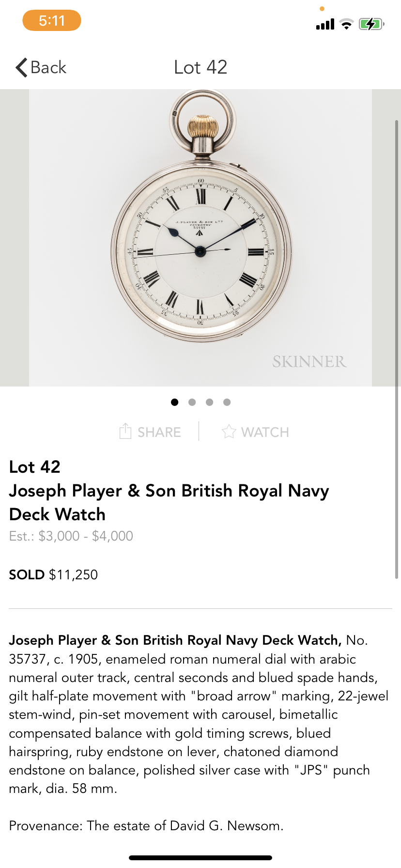Viewport: 401px width, 868px height.
Task: Tap the Joseph Player & Son lot heading
Action: point(169,502)
